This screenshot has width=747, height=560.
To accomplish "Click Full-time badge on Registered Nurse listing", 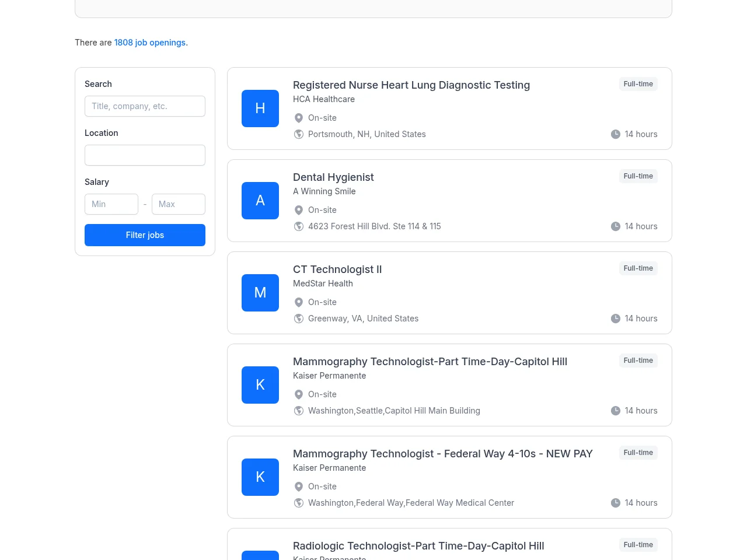I will [638, 84].
